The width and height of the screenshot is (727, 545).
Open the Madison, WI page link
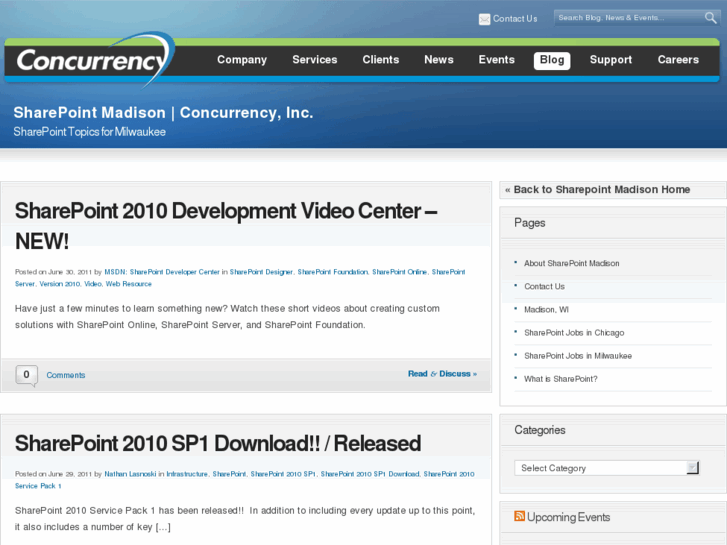tap(546, 309)
